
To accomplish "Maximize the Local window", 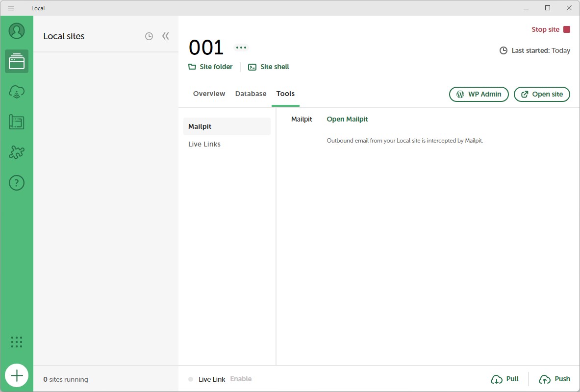I will click(x=548, y=8).
